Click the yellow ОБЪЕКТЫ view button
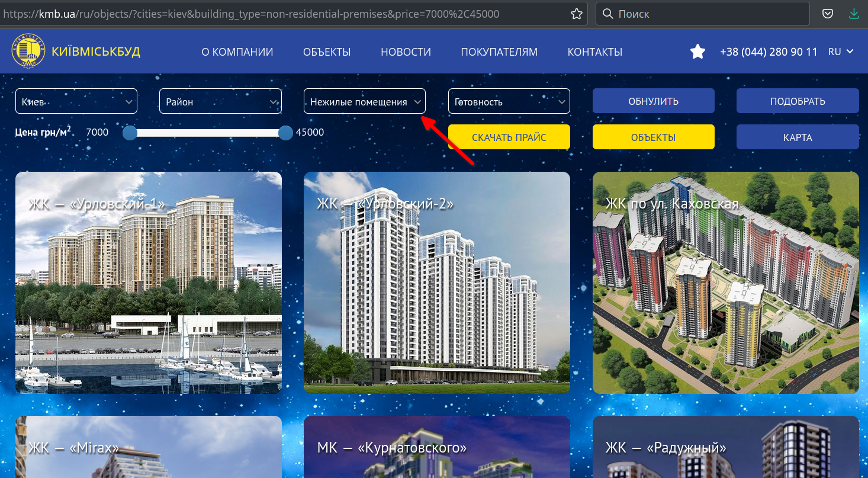Viewport: 868px width, 478px height. point(654,137)
